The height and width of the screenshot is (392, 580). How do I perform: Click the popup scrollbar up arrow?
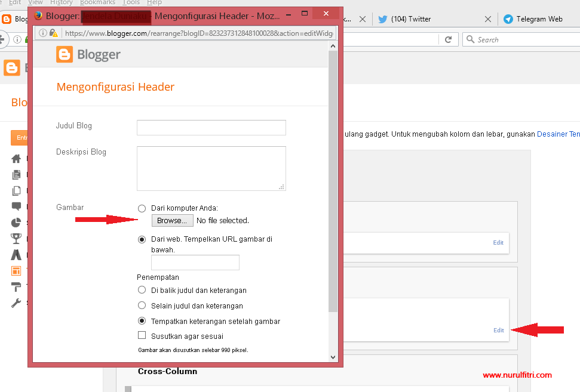[333, 46]
